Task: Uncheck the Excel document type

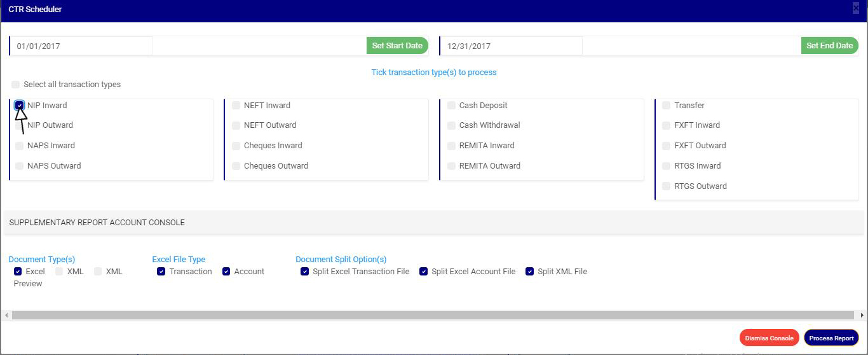Action: coord(18,272)
